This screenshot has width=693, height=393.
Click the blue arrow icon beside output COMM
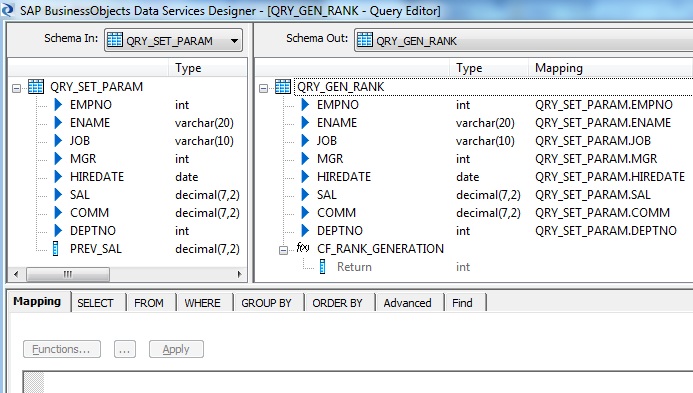(x=305, y=213)
